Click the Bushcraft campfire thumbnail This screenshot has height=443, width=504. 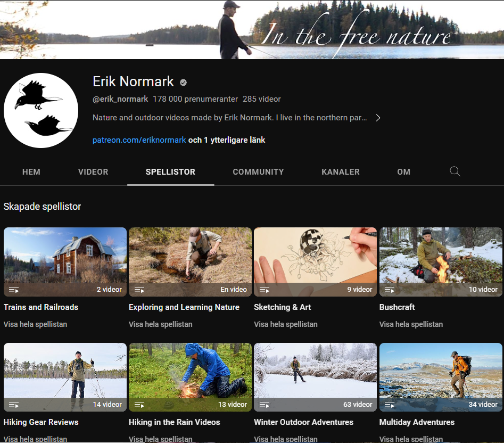[x=440, y=261]
